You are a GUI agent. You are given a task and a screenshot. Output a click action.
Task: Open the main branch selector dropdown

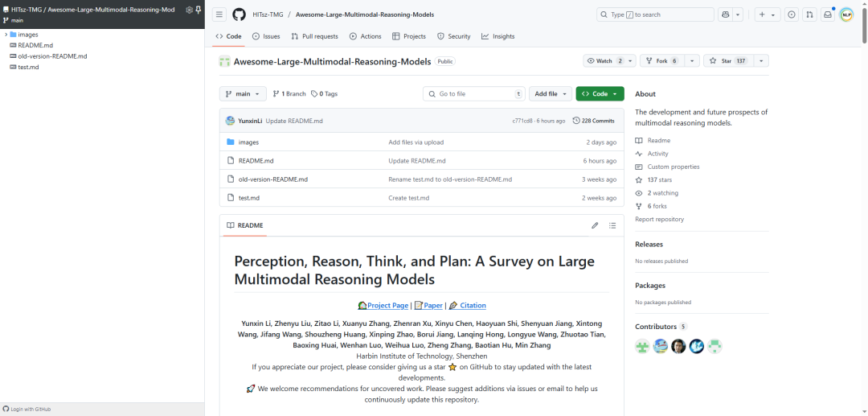tap(243, 93)
